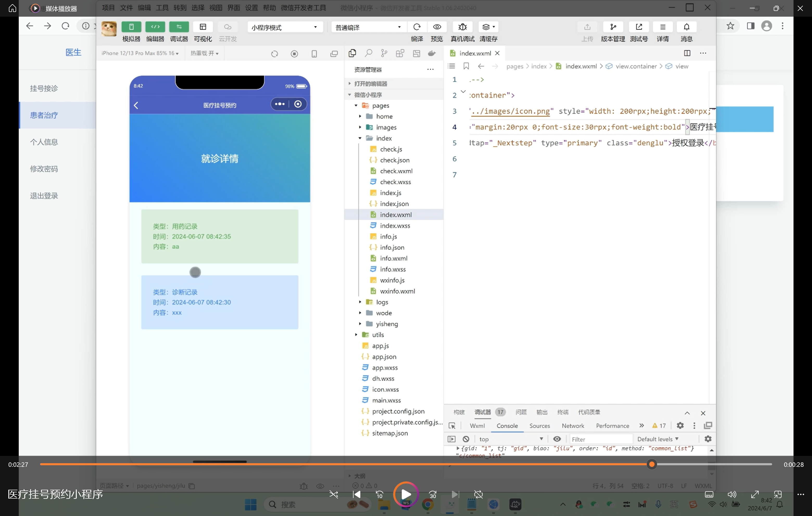Open check.js file

click(x=391, y=149)
